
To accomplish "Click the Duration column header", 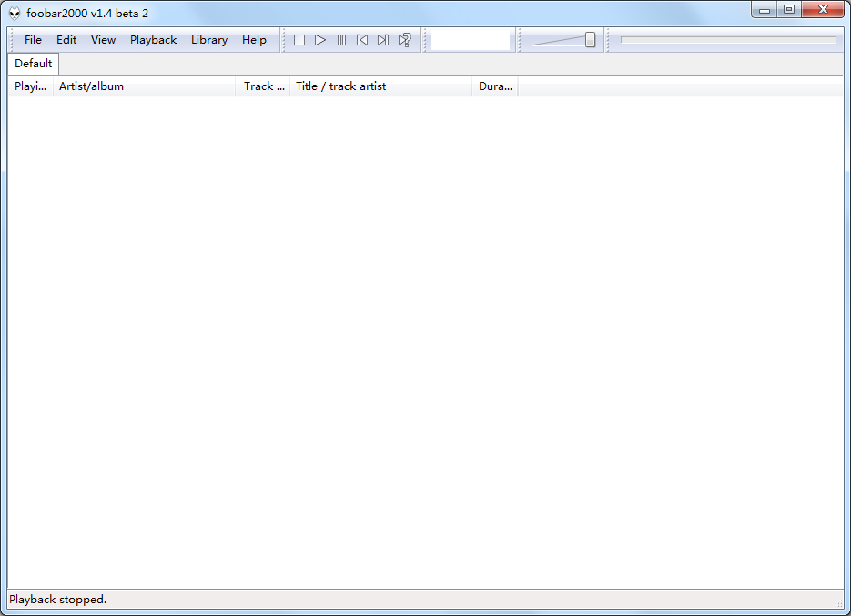I will (x=495, y=86).
